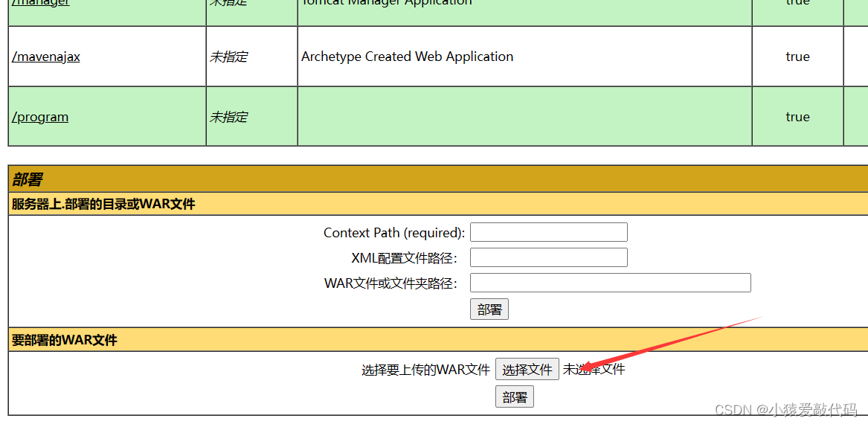Focus the Context Path (required) input field
The image size is (868, 424).
click(549, 232)
